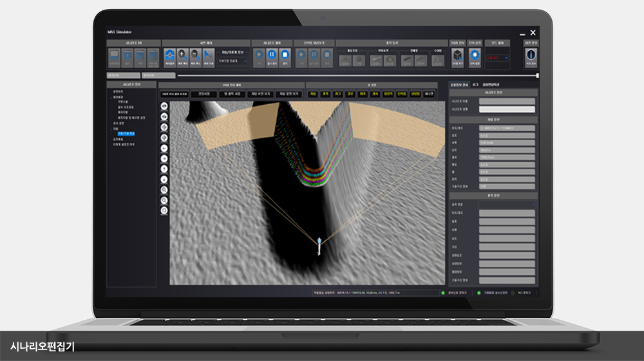Click the helmet-shaped target icon in the target registration group
Viewport: 644px width, 361px height.
pyautogui.click(x=390, y=60)
